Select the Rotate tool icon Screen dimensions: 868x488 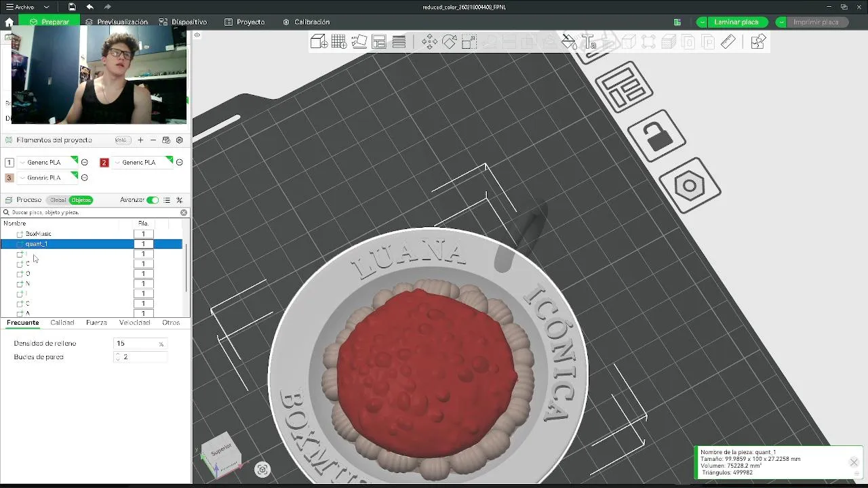[449, 42]
